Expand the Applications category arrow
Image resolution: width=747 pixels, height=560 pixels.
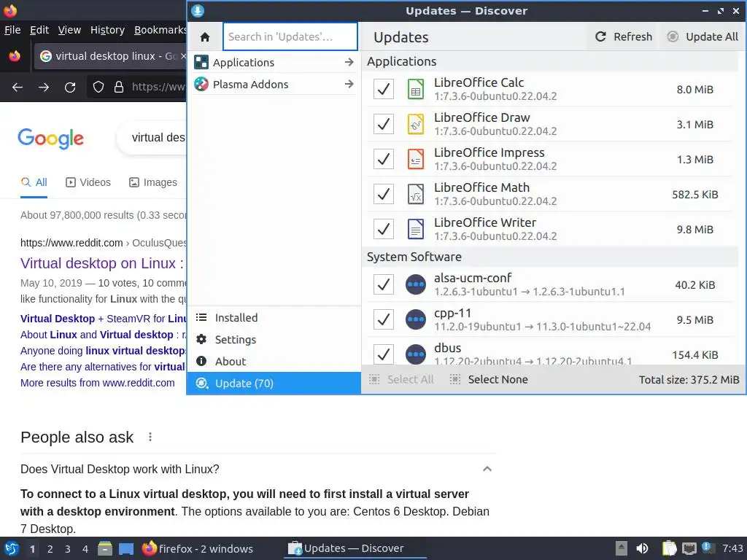[x=349, y=63]
